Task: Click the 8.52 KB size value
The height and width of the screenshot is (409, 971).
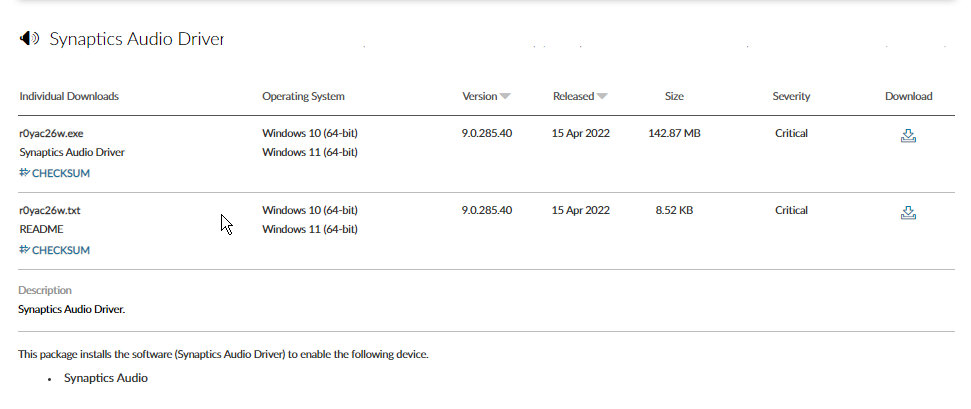Action: 674,210
